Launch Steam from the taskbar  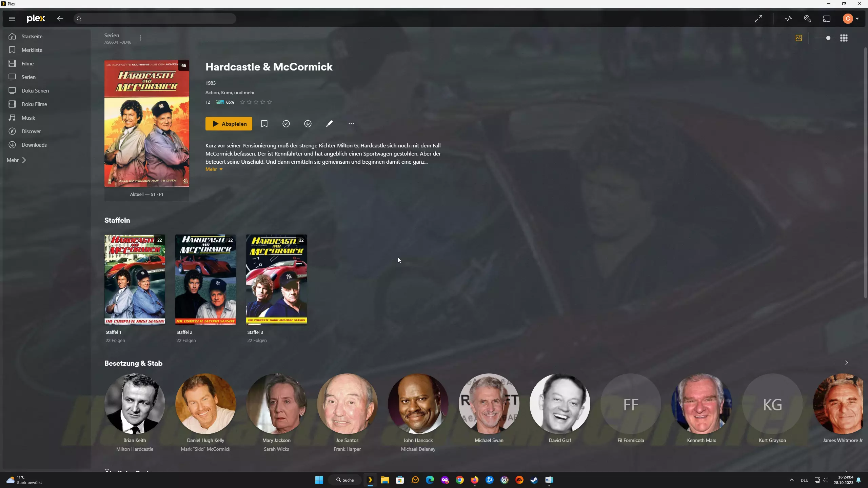(x=534, y=480)
